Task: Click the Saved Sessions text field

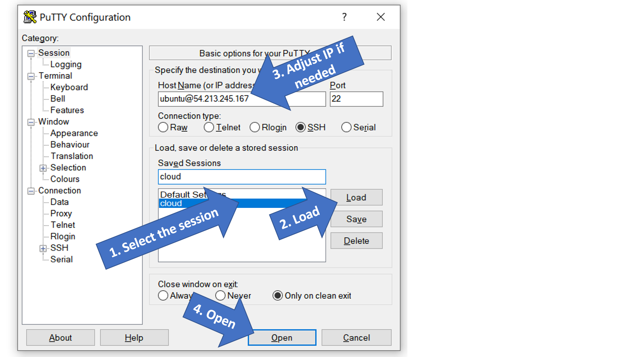Action: pos(242,177)
